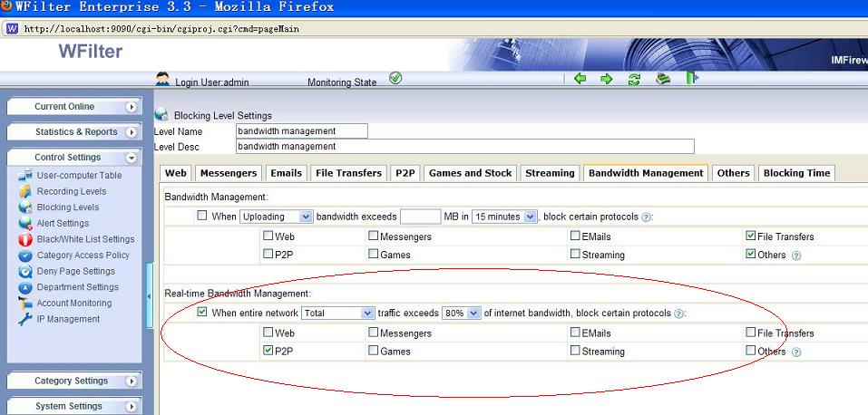Switch to the Games and Stock tab

click(x=471, y=173)
